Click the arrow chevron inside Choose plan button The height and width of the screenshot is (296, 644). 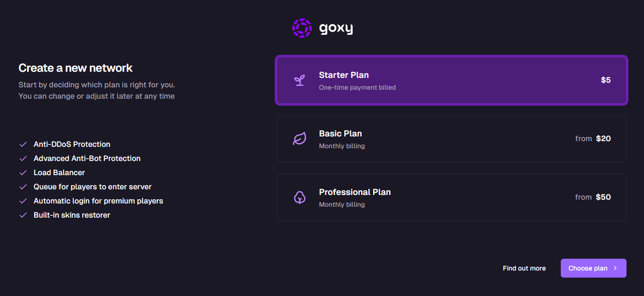click(614, 268)
